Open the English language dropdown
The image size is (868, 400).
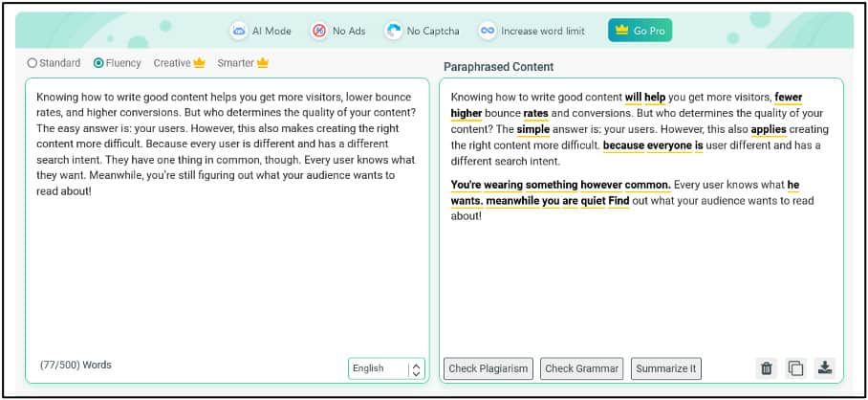tap(386, 368)
